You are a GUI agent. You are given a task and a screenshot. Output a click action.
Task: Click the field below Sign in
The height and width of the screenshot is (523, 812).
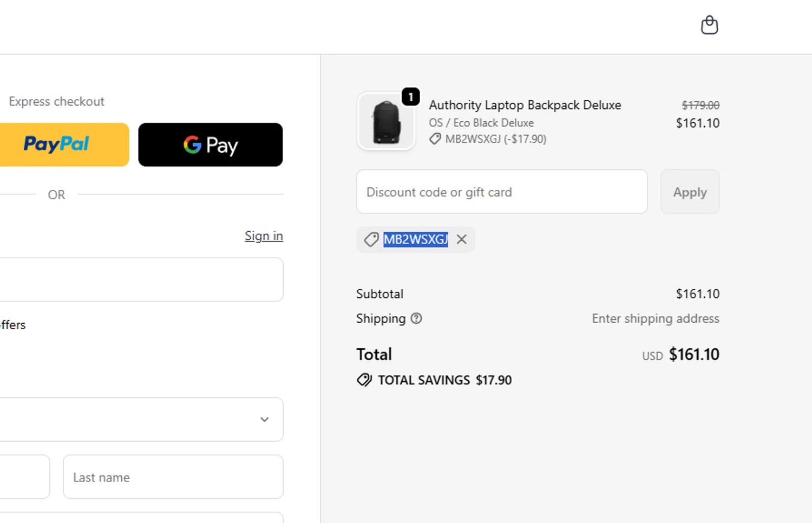point(141,279)
